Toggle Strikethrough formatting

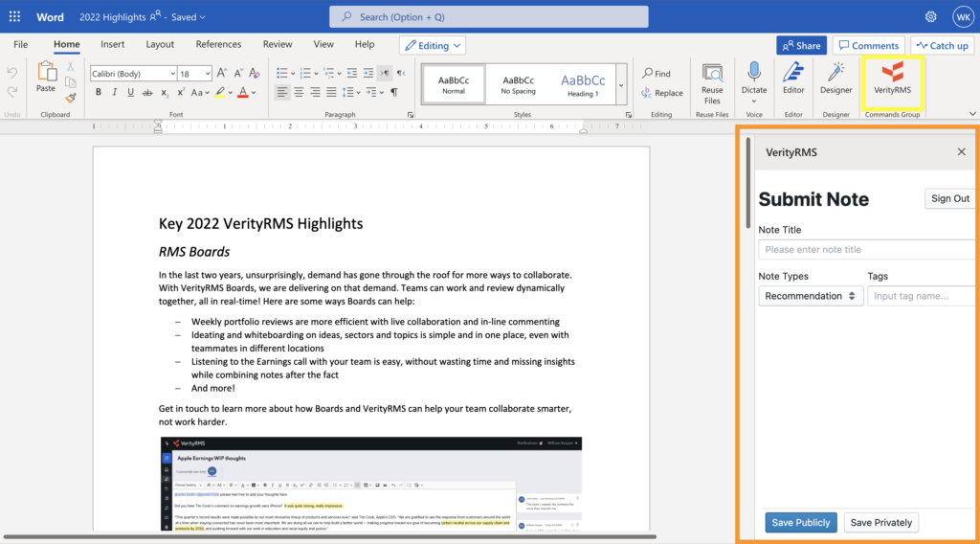tap(146, 93)
